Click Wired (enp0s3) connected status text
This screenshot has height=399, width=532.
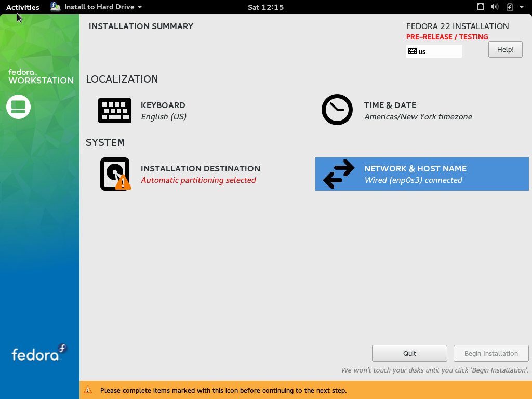coord(413,180)
